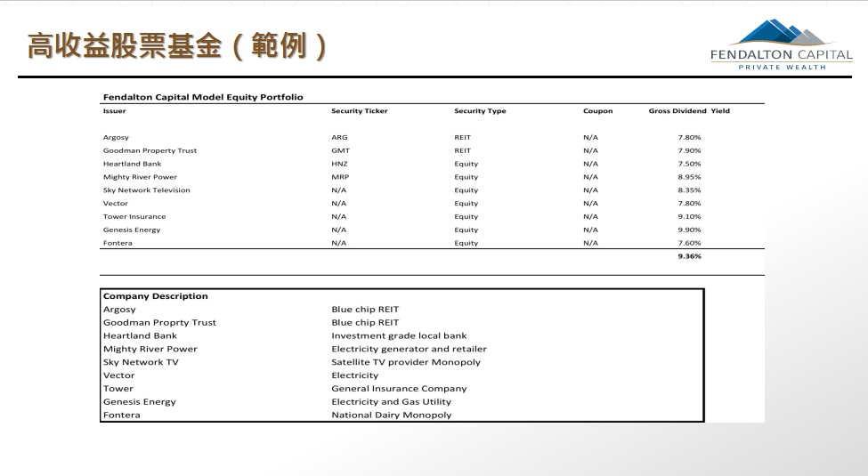Click 'Blue chip REIT' beside Argosy

point(365,310)
